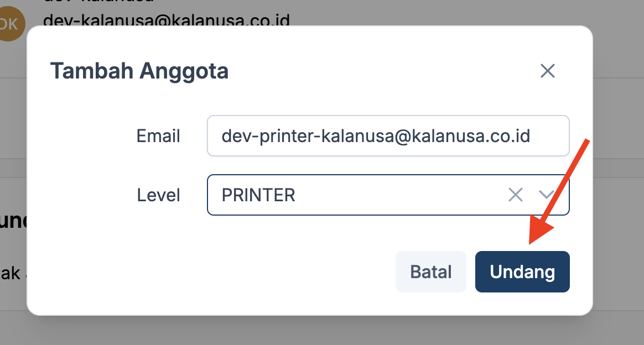Click the Email field label
Image resolution: width=644 pixels, height=345 pixels.
pyautogui.click(x=158, y=135)
